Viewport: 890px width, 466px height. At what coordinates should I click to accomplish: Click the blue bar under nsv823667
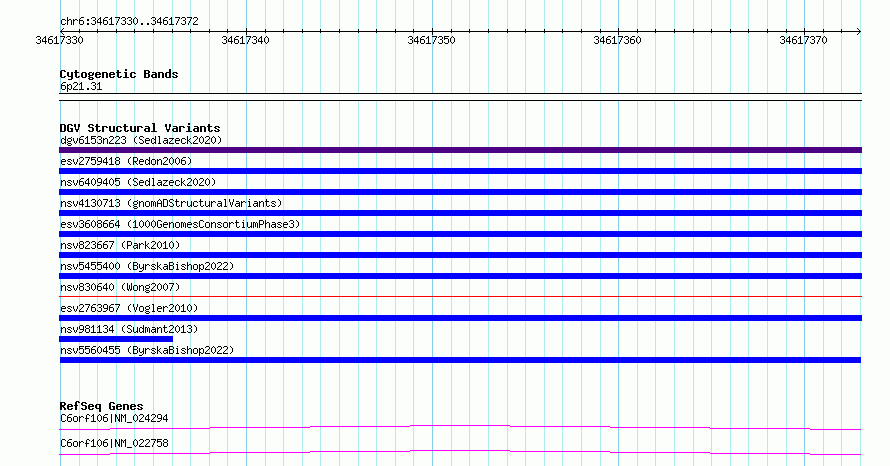[460, 255]
